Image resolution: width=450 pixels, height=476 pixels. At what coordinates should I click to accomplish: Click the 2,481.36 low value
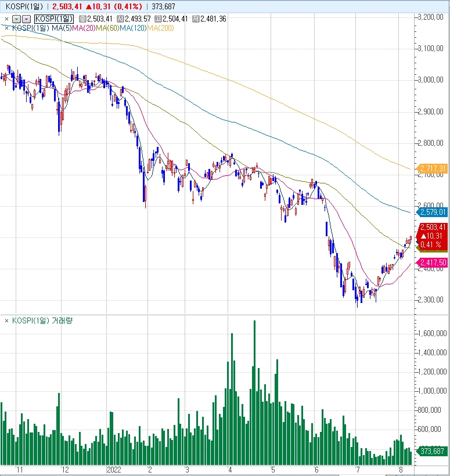click(213, 19)
